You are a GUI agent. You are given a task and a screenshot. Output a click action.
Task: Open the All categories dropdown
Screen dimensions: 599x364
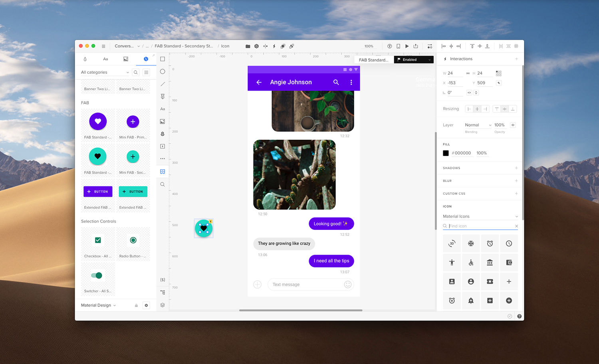pos(105,72)
